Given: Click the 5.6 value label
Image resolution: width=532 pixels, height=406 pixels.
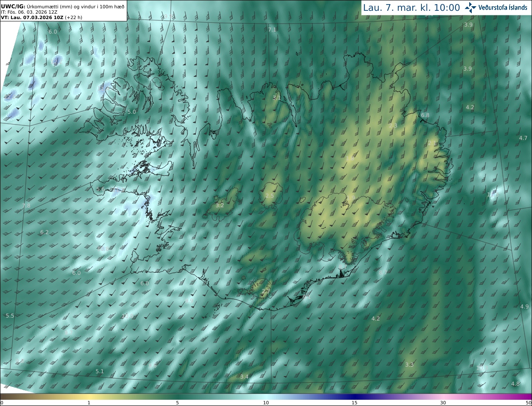Looking at the screenshot, I should click(101, 189).
